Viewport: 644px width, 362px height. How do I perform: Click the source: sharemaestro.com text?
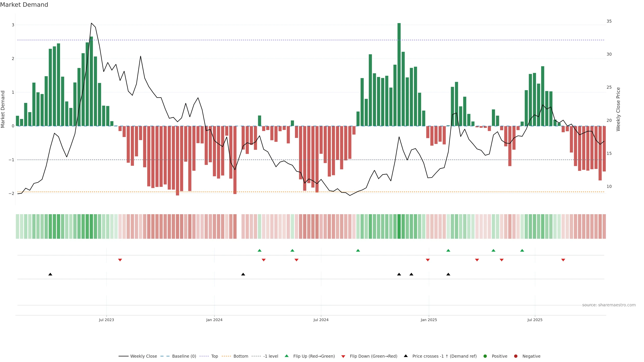click(609, 305)
